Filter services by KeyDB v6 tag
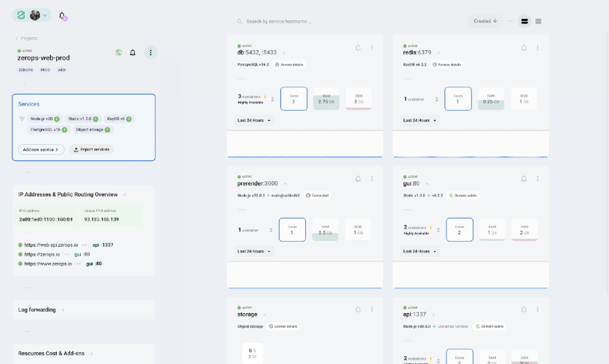This screenshot has height=364, width=609. click(119, 119)
